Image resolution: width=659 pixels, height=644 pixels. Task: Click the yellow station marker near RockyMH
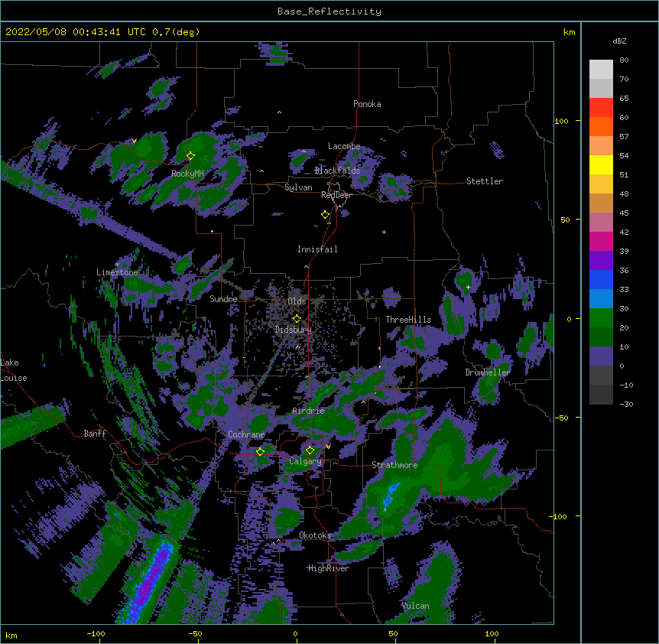190,156
